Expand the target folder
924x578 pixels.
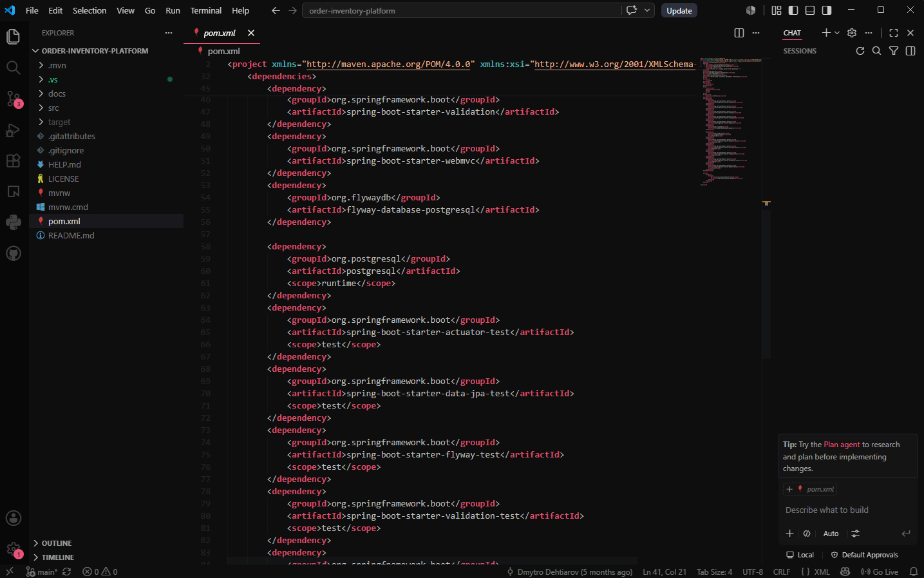106,122
